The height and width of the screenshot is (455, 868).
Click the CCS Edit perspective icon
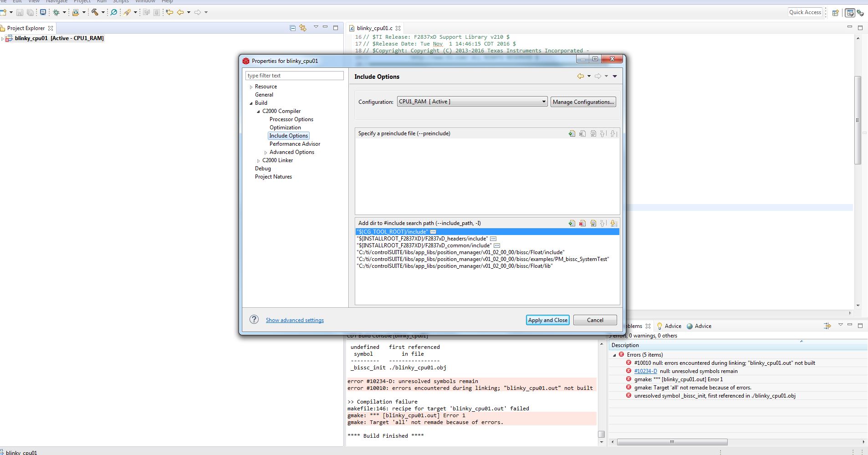[850, 13]
